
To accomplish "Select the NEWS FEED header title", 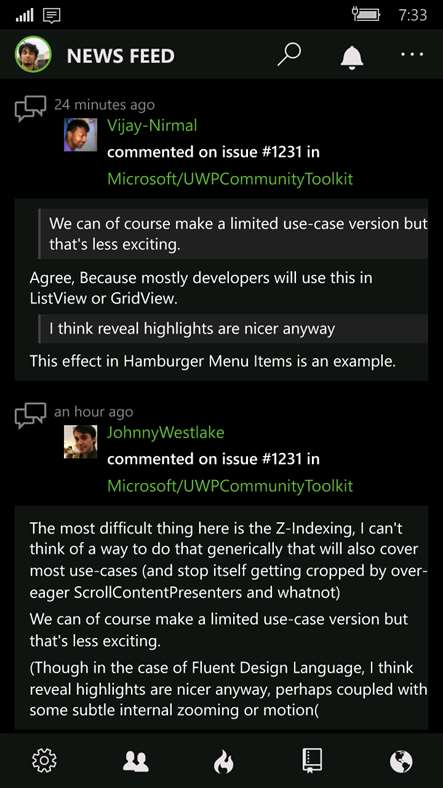I will [x=121, y=56].
